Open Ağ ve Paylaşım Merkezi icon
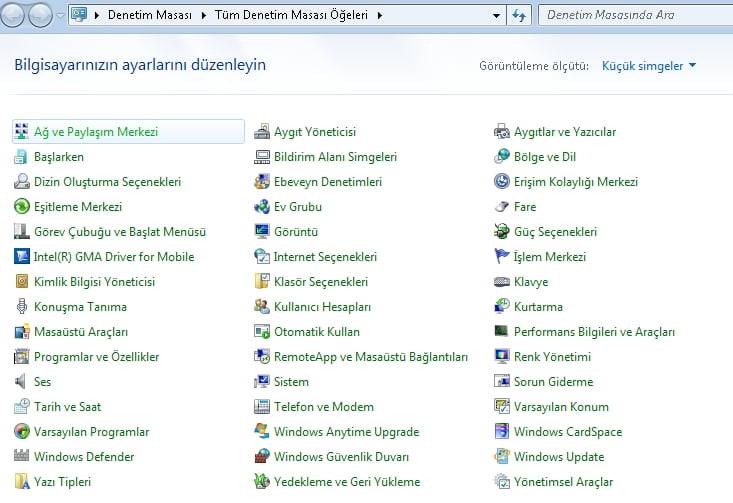Viewport: 733px width, 503px height. [x=22, y=131]
